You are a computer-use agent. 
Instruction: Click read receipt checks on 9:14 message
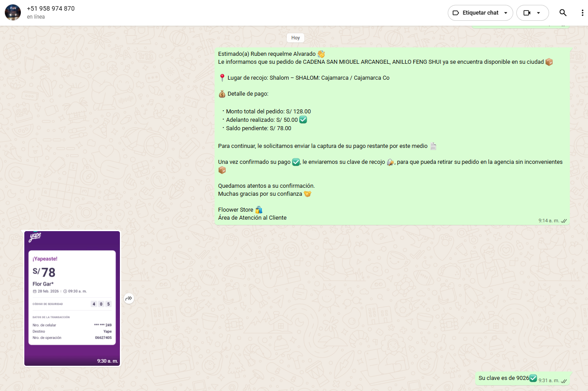(564, 221)
